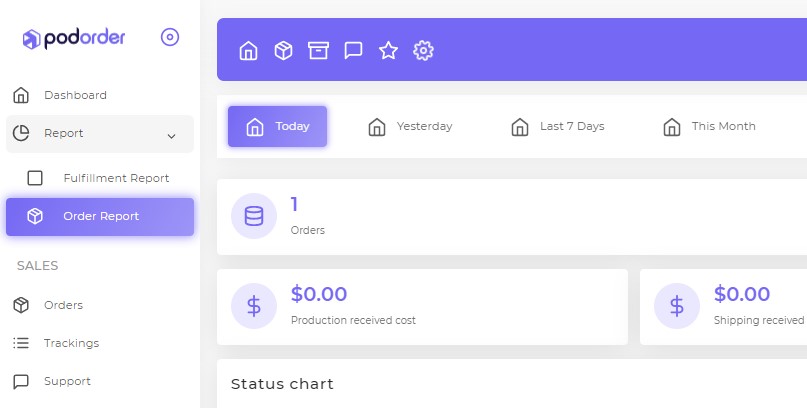Collapse the Report menu chevron
The width and height of the screenshot is (807, 408).
click(171, 136)
